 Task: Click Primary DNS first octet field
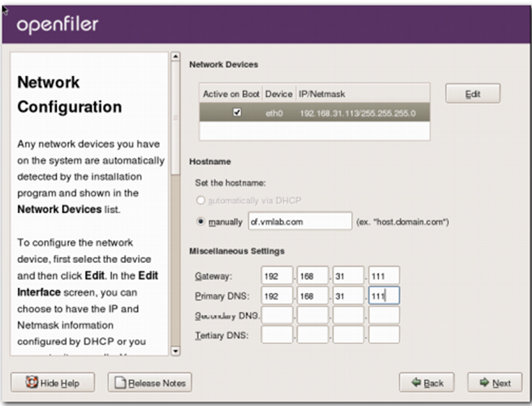[x=277, y=295]
